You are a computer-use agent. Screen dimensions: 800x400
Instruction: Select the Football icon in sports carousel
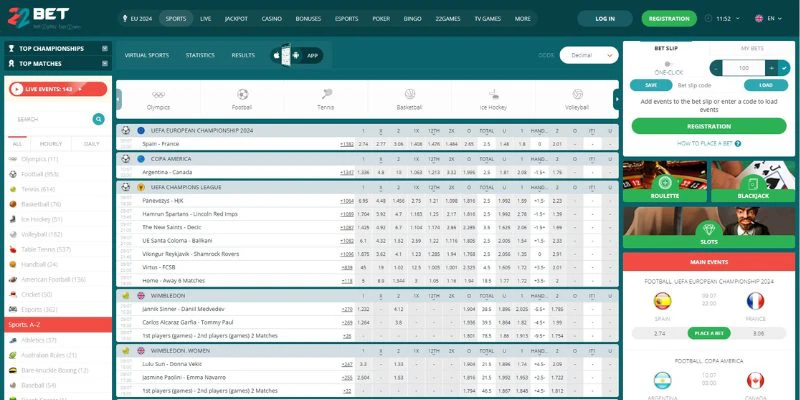242,94
